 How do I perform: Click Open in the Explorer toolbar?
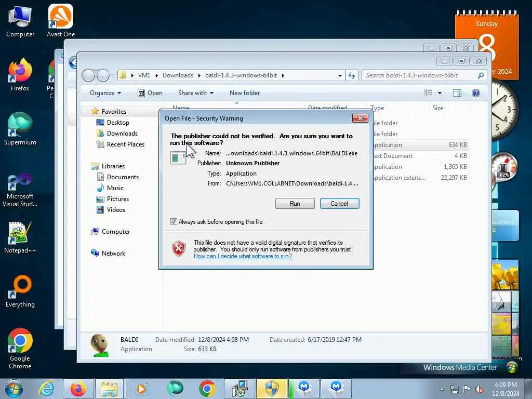(x=150, y=93)
